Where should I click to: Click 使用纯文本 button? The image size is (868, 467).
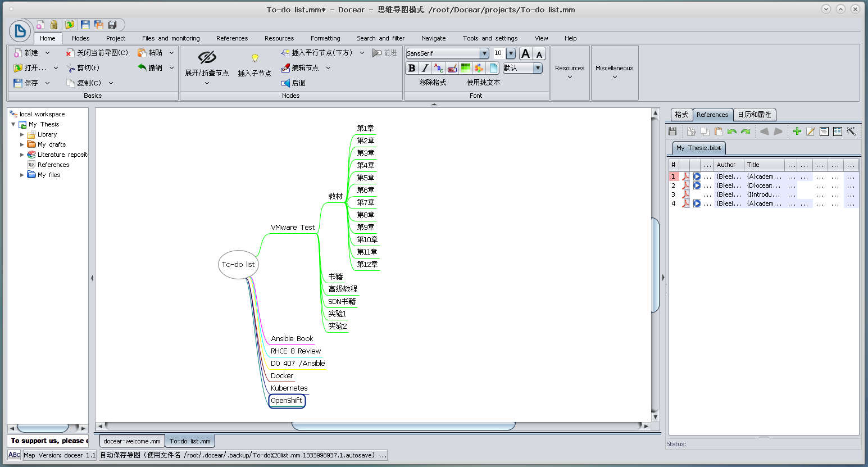(483, 83)
